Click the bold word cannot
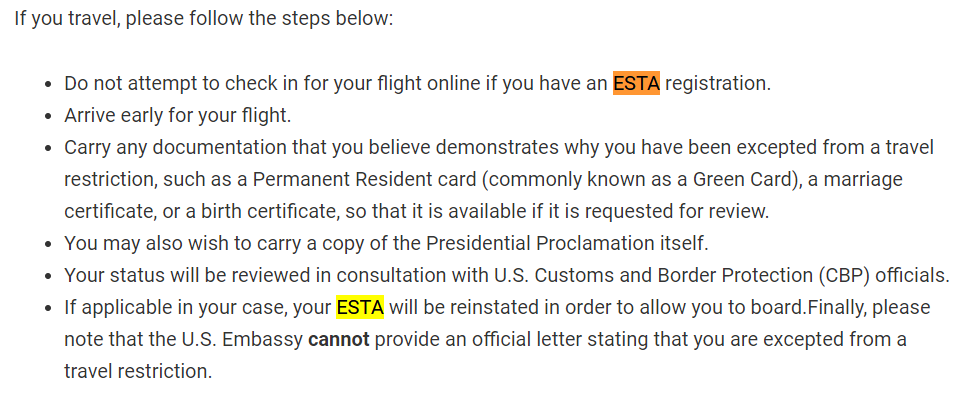 click(339, 340)
